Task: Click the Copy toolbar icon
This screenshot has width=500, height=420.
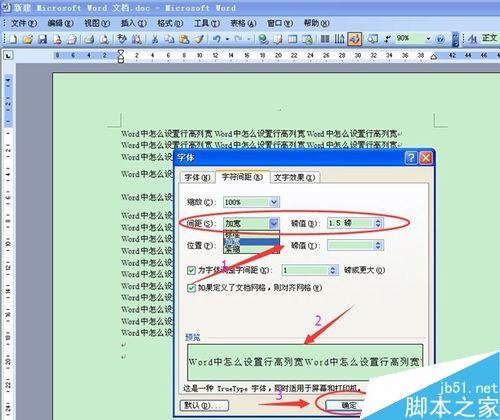Action: [x=169, y=39]
